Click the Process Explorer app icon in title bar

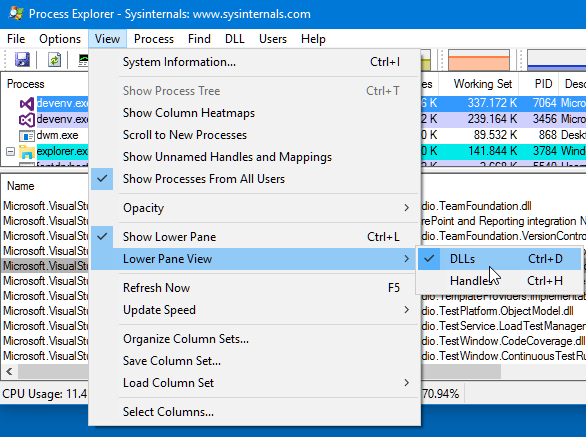coord(16,14)
